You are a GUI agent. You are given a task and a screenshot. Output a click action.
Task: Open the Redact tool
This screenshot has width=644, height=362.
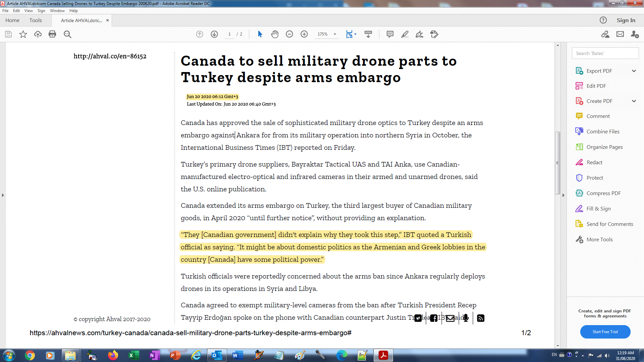pyautogui.click(x=589, y=162)
